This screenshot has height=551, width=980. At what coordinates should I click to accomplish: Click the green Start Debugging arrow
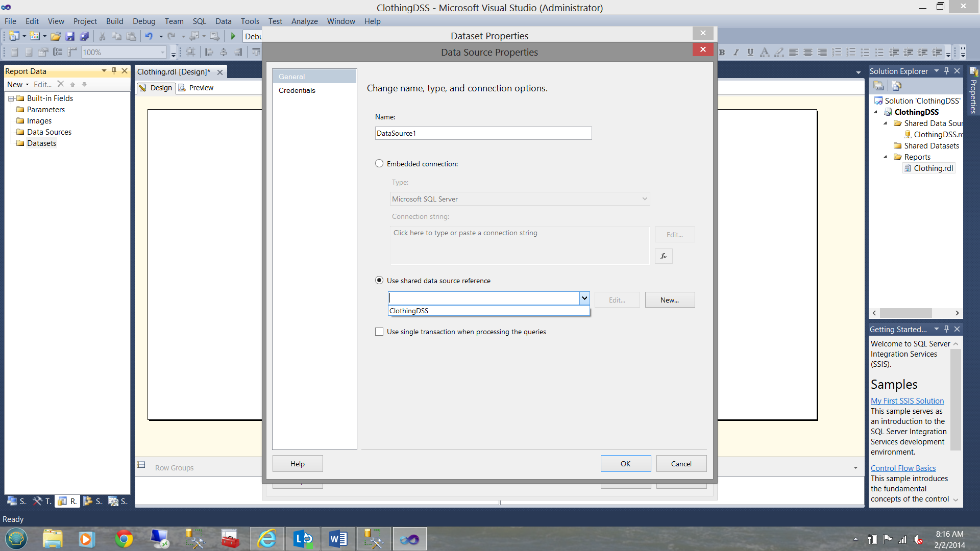click(x=233, y=36)
